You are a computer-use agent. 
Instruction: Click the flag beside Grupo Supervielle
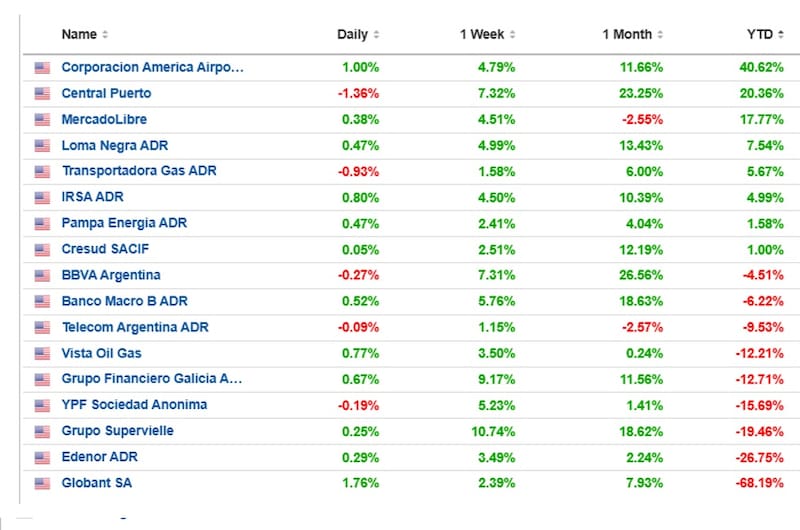click(42, 432)
